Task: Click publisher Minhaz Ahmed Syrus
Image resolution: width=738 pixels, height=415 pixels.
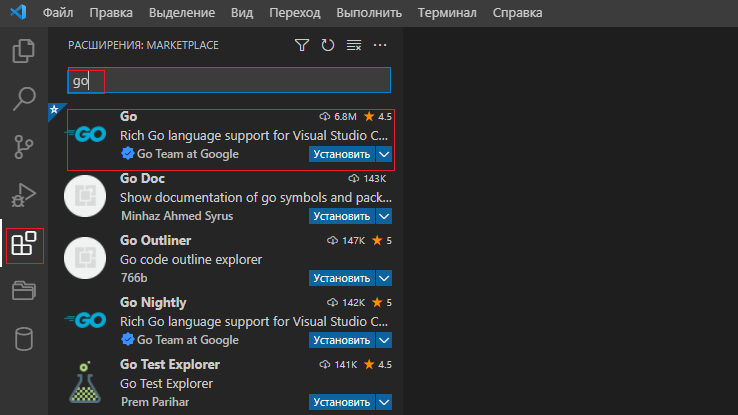Action: click(177, 216)
